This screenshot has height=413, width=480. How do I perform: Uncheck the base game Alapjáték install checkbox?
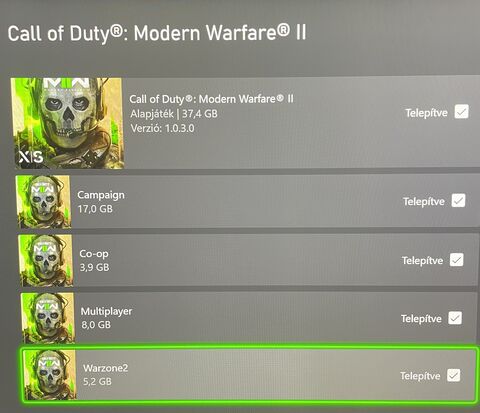point(461,112)
